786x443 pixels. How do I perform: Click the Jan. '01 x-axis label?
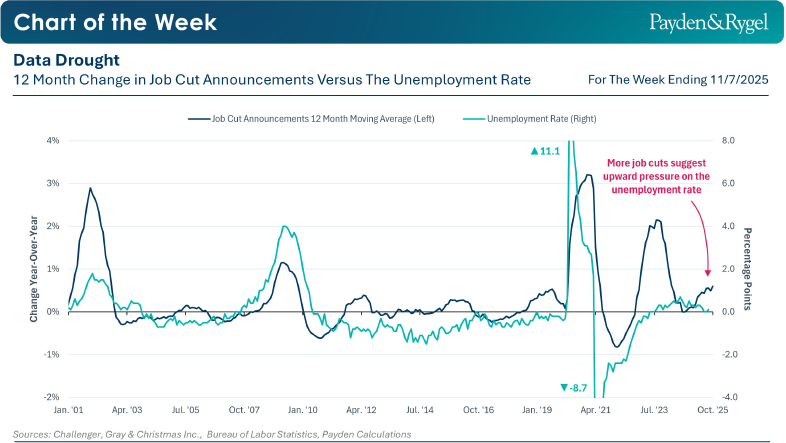[70, 410]
